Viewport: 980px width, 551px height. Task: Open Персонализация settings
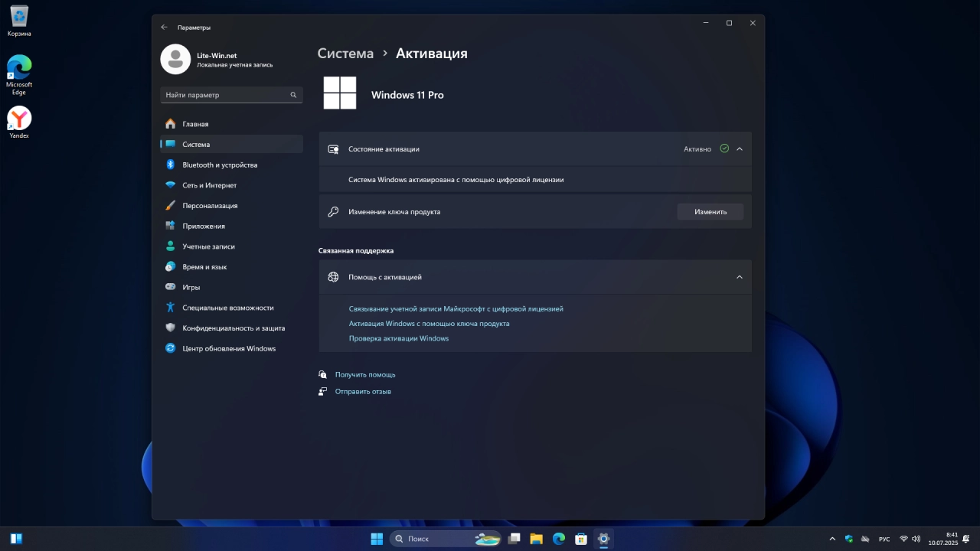tap(231, 205)
